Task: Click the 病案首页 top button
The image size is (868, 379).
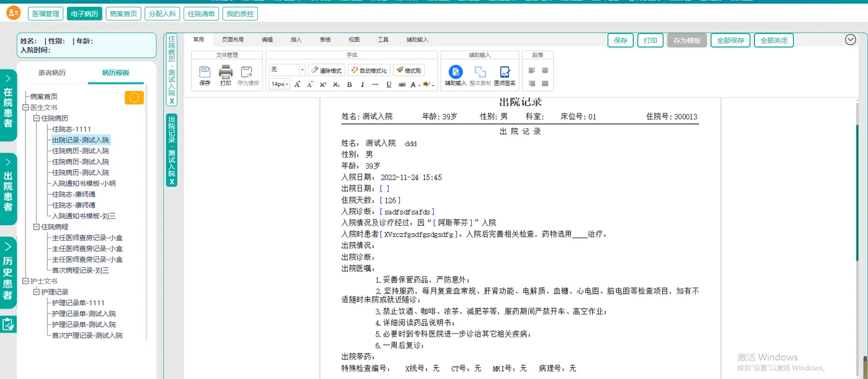Action: click(x=123, y=14)
